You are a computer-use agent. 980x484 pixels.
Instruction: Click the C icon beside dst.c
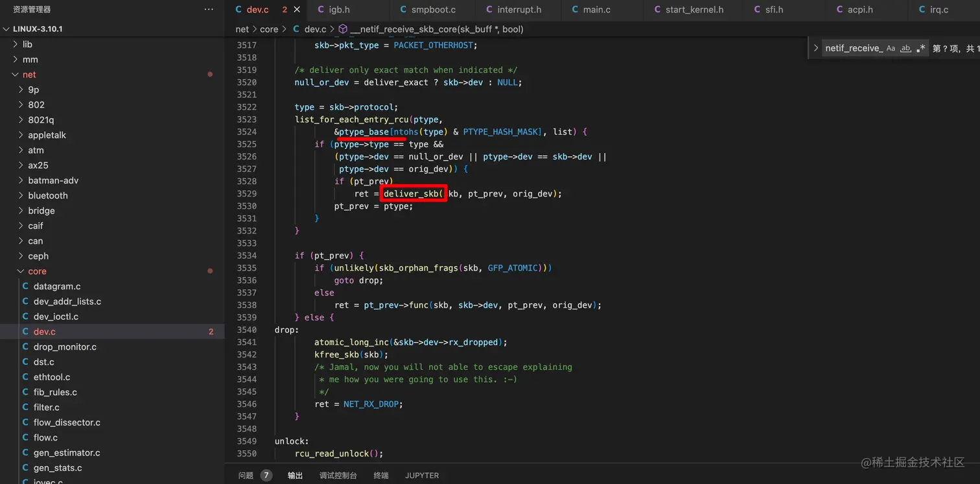pyautogui.click(x=25, y=362)
